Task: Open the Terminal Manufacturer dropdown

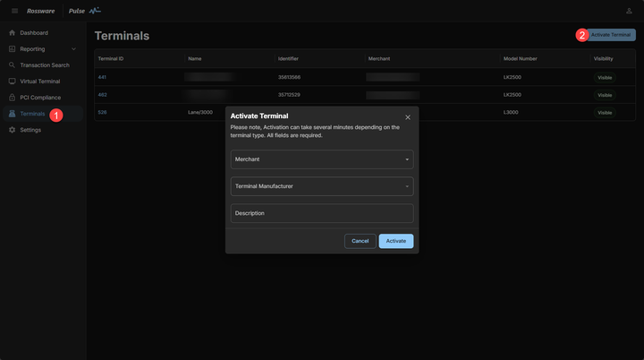Action: click(x=322, y=186)
